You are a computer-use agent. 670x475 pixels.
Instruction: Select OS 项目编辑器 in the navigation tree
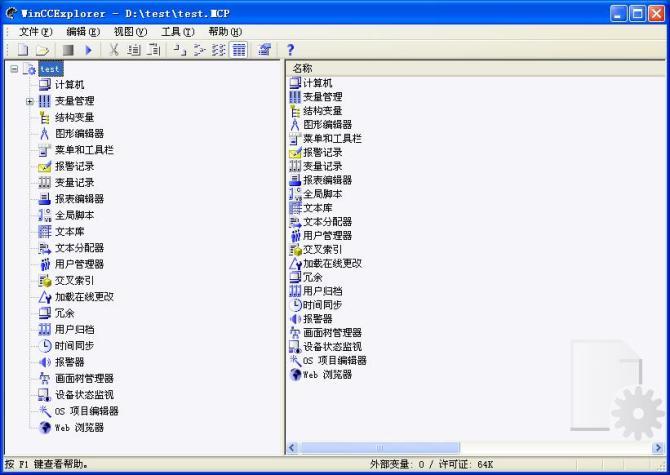click(86, 411)
